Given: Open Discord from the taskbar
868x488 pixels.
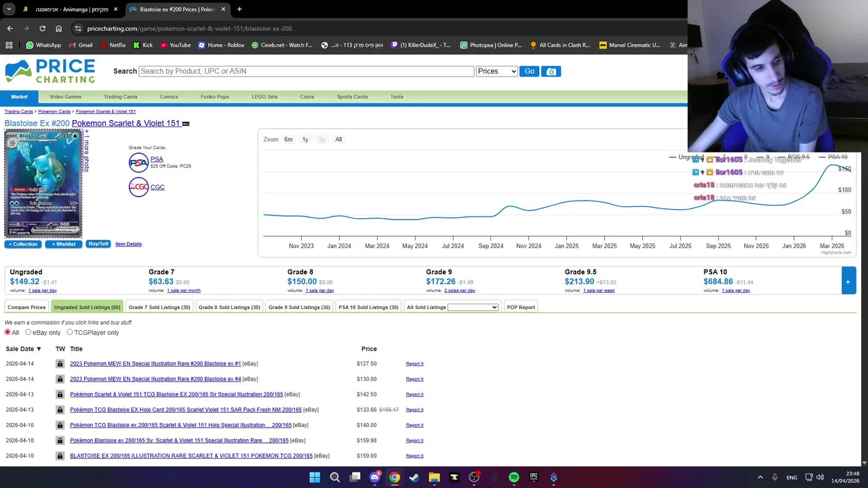Looking at the screenshot, I should click(374, 477).
